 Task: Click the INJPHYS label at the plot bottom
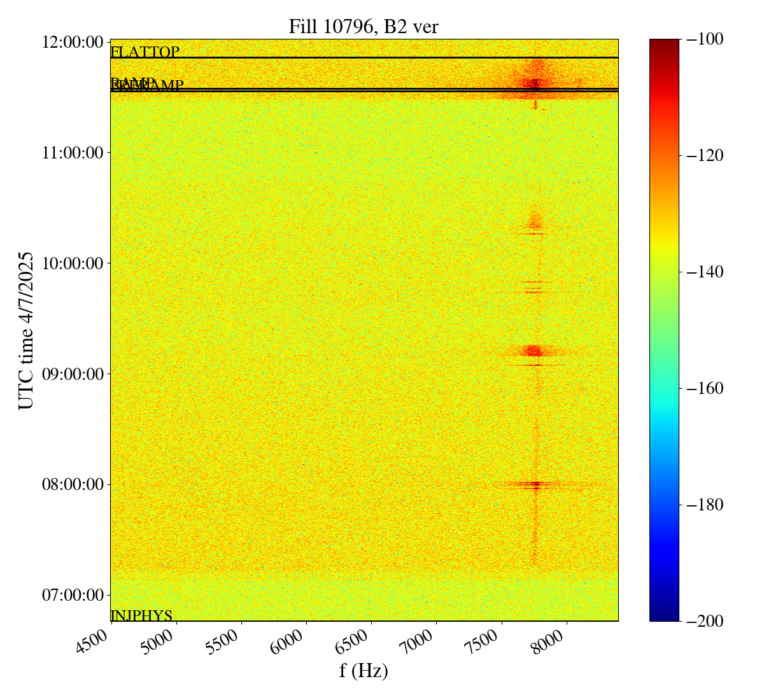click(x=141, y=615)
